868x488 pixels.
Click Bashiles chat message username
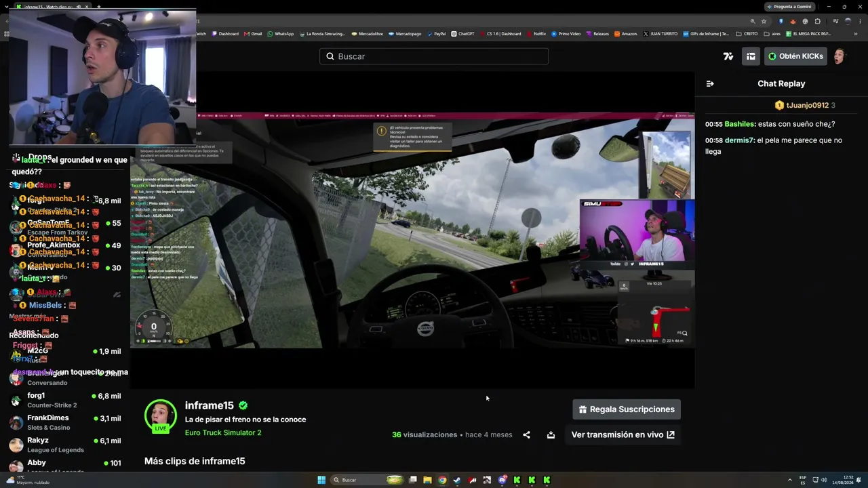pos(739,124)
